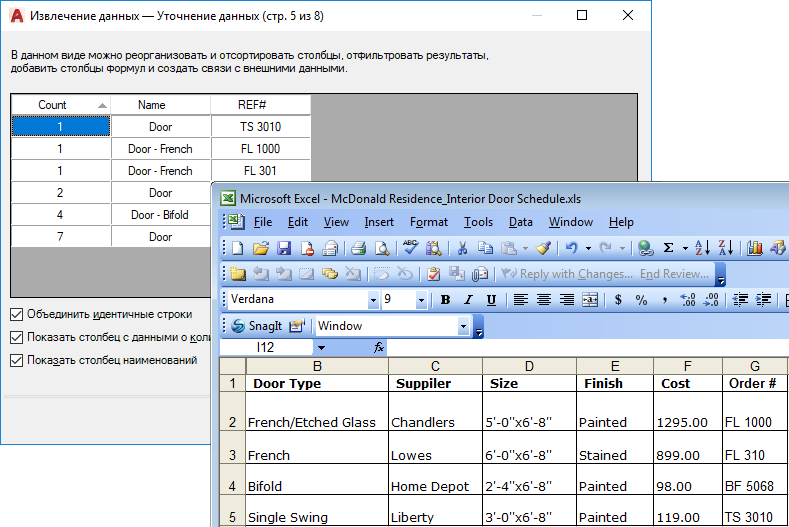Click the Permission icon in Excel toolbar

click(307, 248)
